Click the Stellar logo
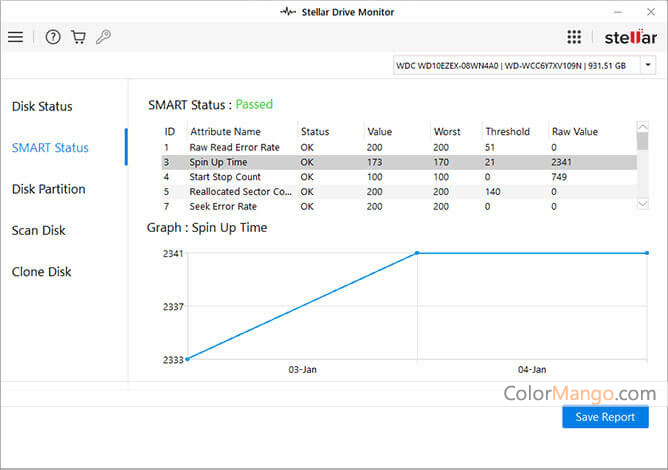Image resolution: width=668 pixels, height=470 pixels. [630, 37]
